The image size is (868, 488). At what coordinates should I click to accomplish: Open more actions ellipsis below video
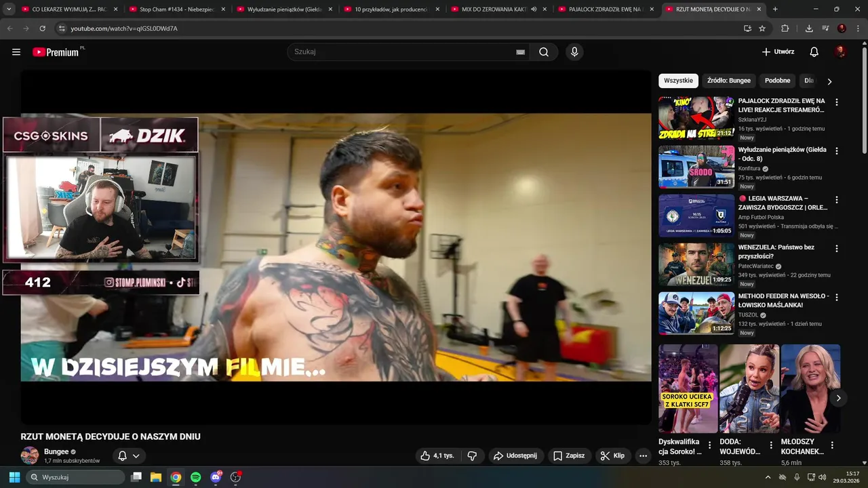643,456
